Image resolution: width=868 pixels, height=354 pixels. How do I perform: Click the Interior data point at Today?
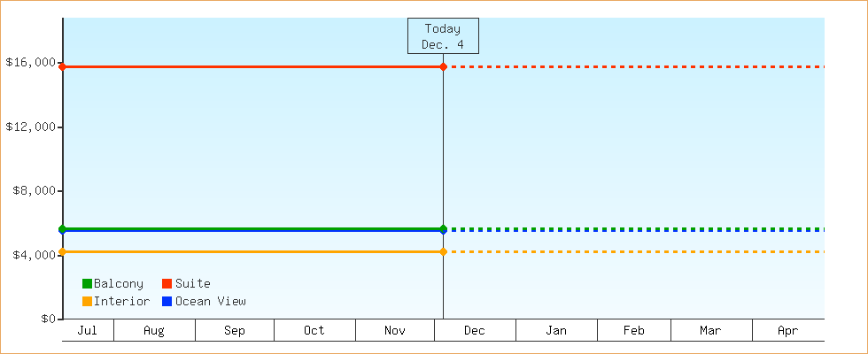click(443, 252)
